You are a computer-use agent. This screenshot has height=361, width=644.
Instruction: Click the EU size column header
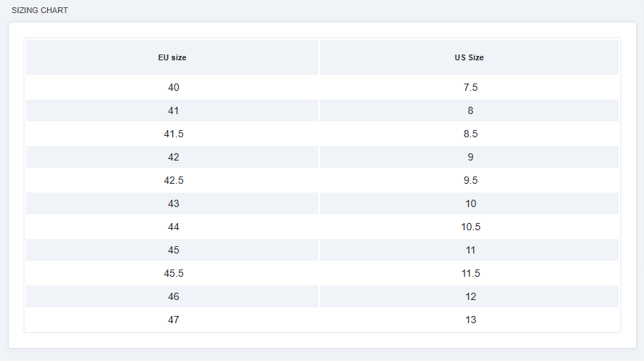pos(172,57)
